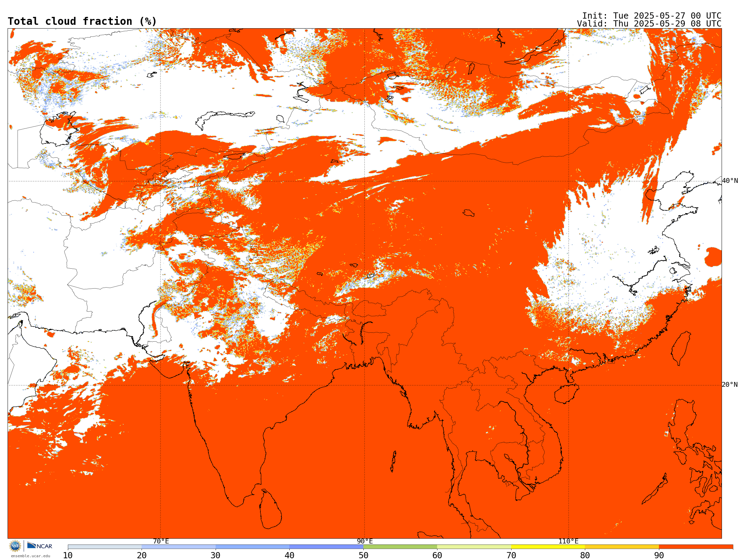Click the colorbar tick label 50
The height and width of the screenshot is (560, 744).
tap(363, 556)
